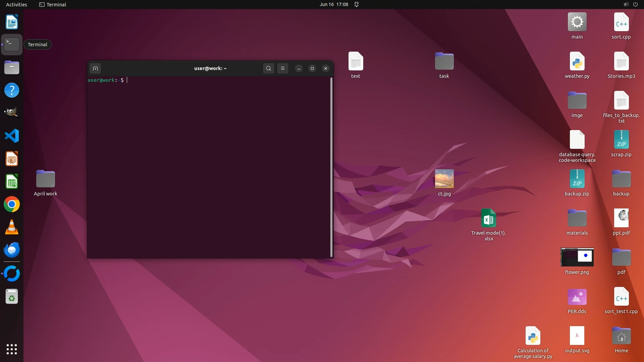Click the Terminal window scrollbar
The width and height of the screenshot is (644, 362).
pyautogui.click(x=331, y=167)
